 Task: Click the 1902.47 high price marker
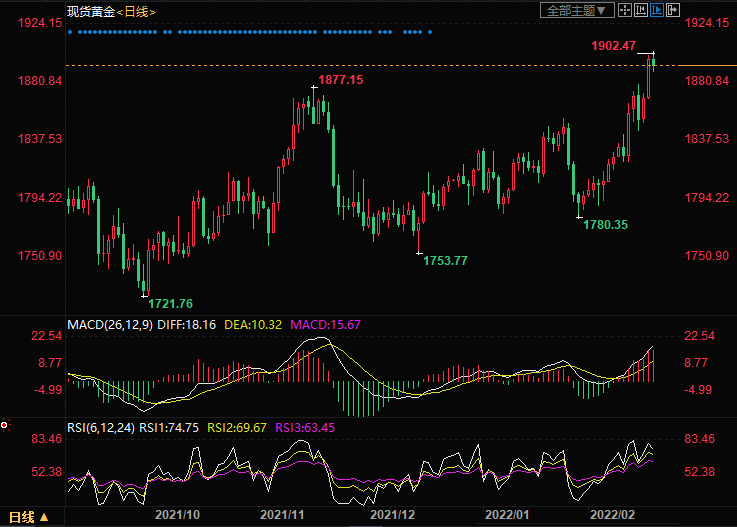click(x=613, y=46)
